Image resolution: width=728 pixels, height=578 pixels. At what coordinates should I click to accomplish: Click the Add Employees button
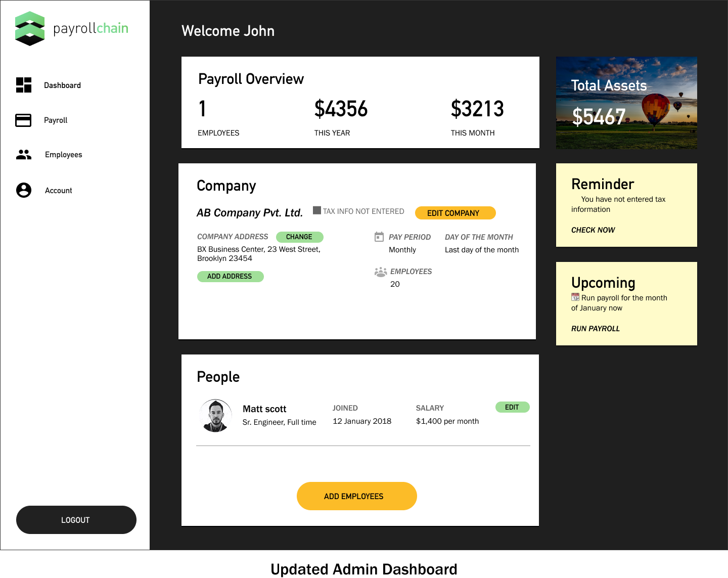tap(356, 496)
